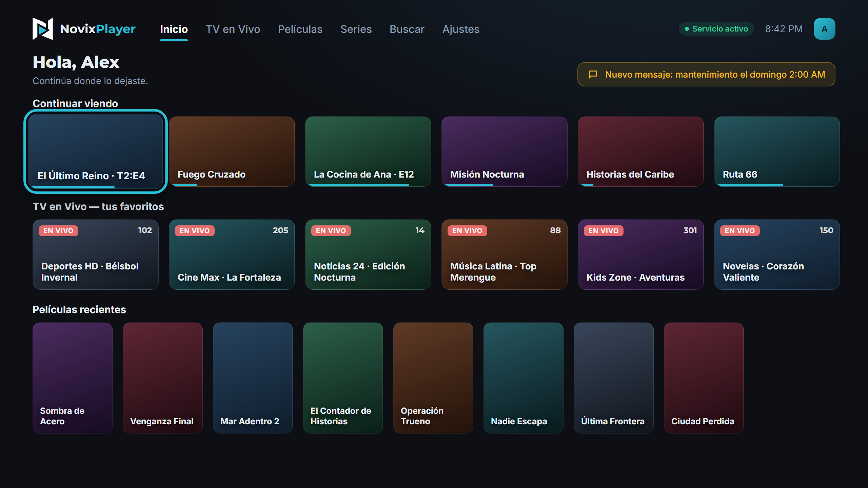Viewport: 868px width, 488px height.
Task: Watch Novelas Corazón Valiente channel 150
Action: tap(777, 255)
